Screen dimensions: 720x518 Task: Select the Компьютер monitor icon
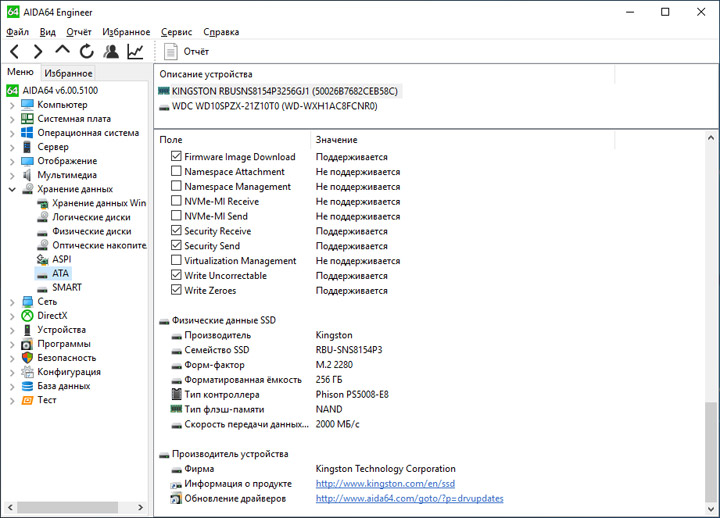tap(27, 104)
